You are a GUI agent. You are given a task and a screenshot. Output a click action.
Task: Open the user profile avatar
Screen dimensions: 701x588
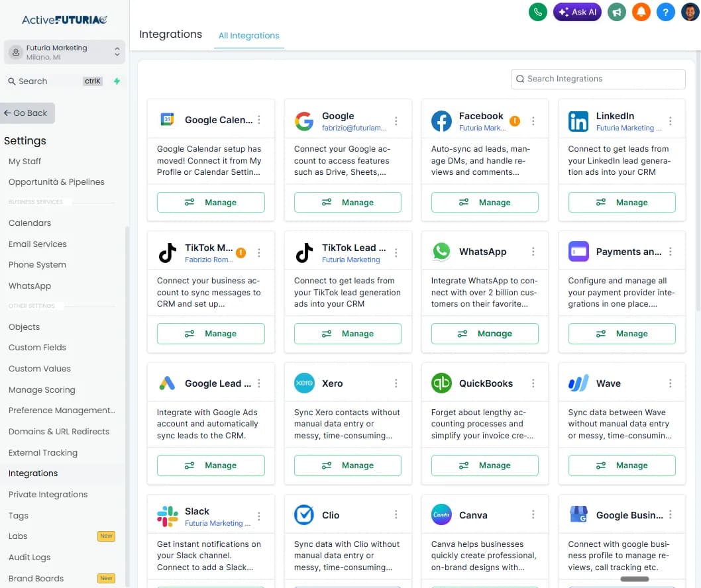[690, 12]
